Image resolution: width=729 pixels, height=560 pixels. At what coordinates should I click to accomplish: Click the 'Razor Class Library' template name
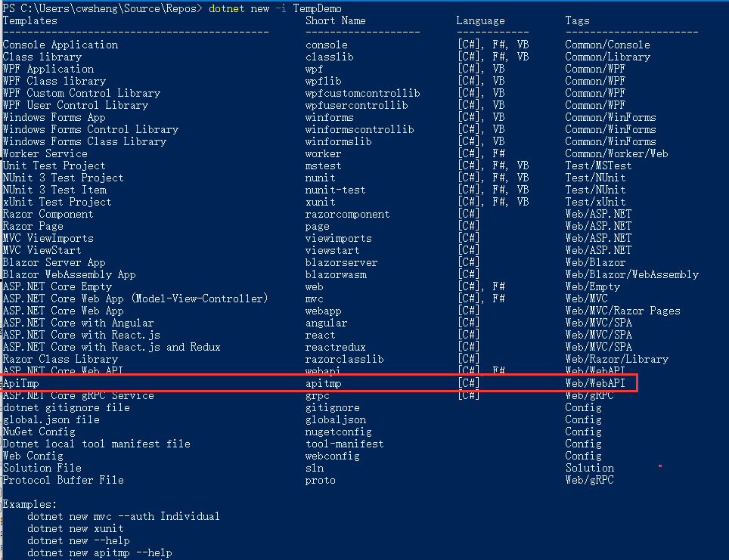click(60, 359)
